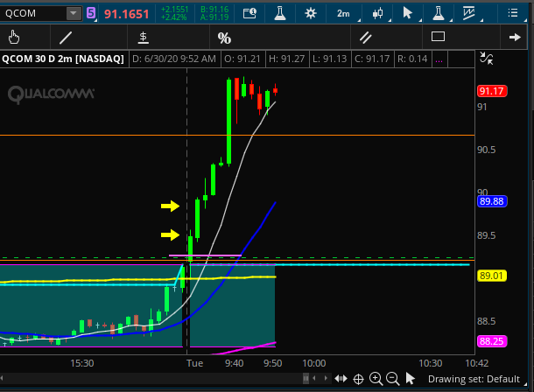
Task: Click the scrollbar small right arrow near the grip
Action: coord(326,378)
